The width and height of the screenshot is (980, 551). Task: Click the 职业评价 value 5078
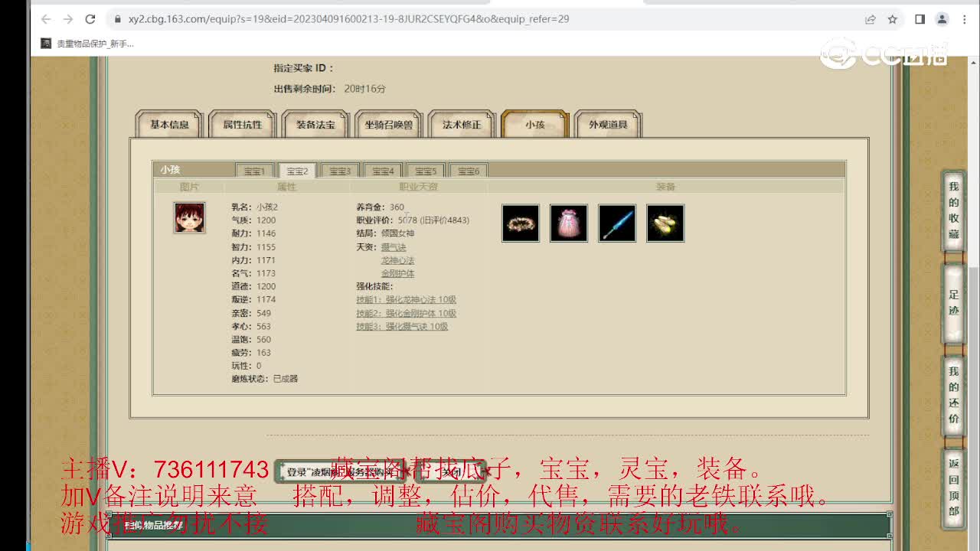click(x=407, y=220)
